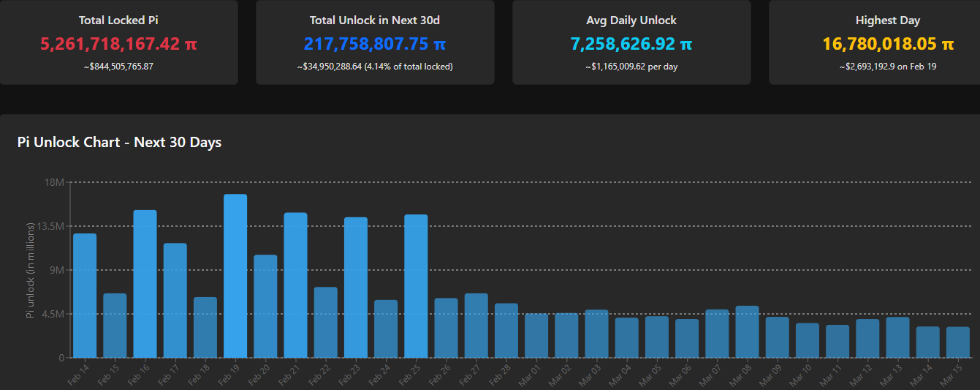
Task: Click the Highest Day Pi amount
Action: (888, 44)
